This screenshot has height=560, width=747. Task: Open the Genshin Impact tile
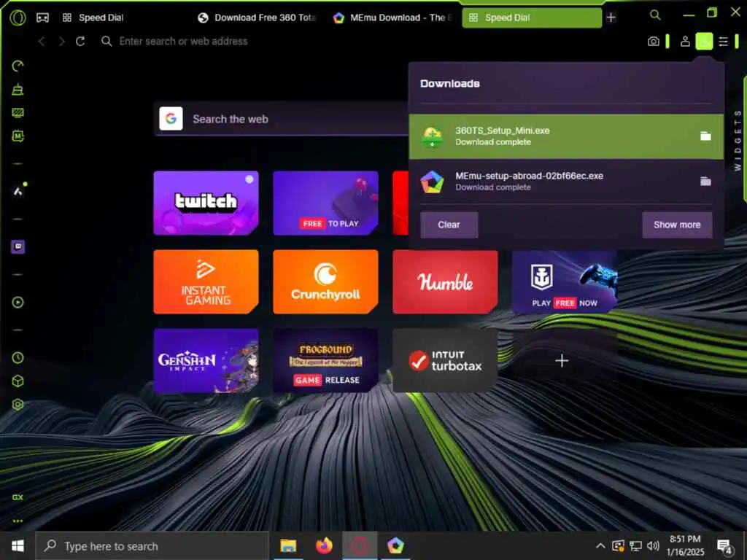[x=206, y=360]
